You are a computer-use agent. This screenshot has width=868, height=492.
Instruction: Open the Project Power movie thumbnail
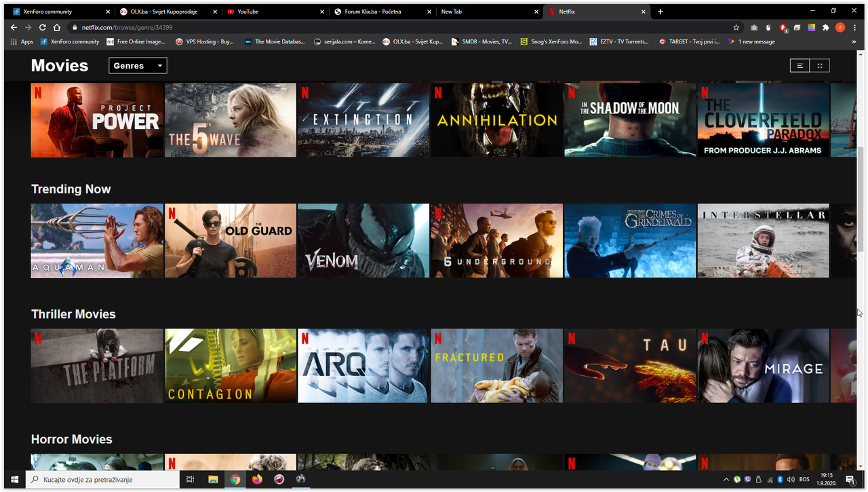(97, 120)
